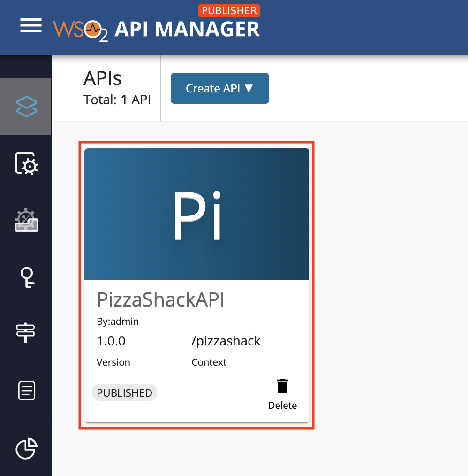Toggle the hamburger navigation menu
The height and width of the screenshot is (476, 468).
30,26
